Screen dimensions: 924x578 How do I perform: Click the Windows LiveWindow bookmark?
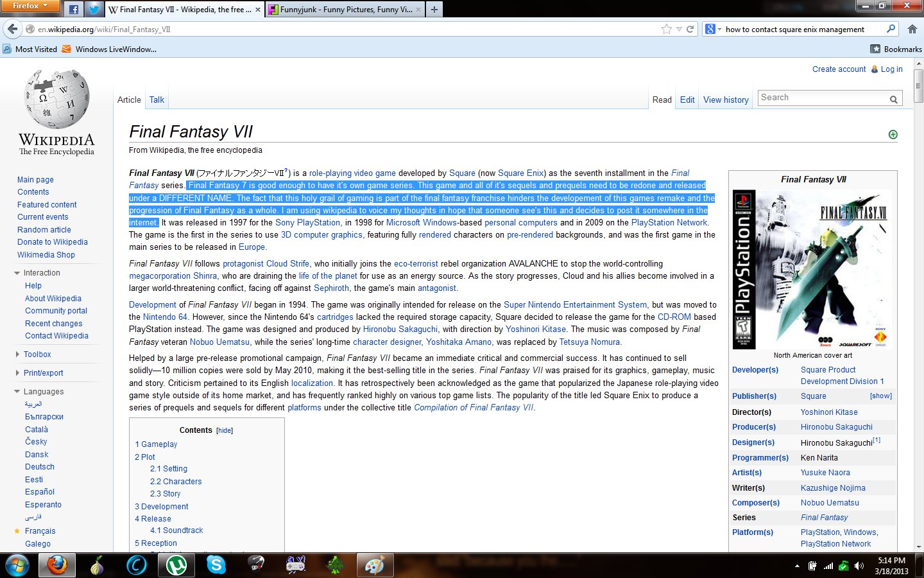(x=109, y=49)
